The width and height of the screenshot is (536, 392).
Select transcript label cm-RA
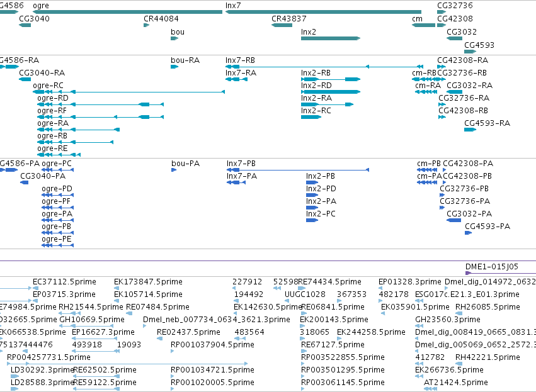pos(428,86)
